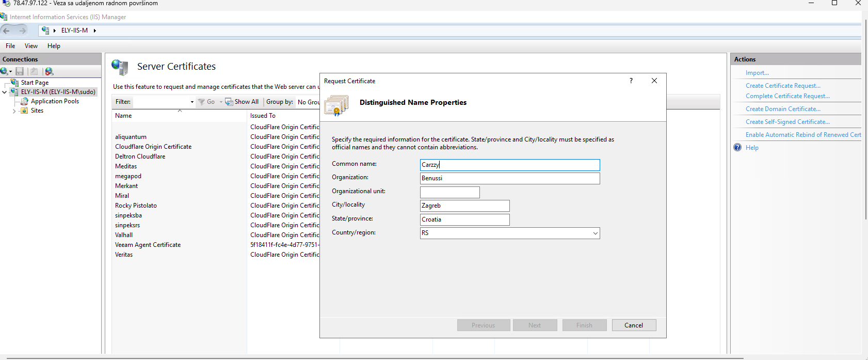Click the Organizational unit text field

click(449, 192)
